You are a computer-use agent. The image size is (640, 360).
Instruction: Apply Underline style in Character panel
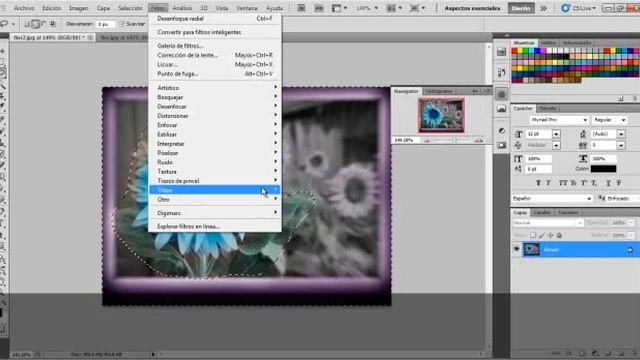pos(608,183)
